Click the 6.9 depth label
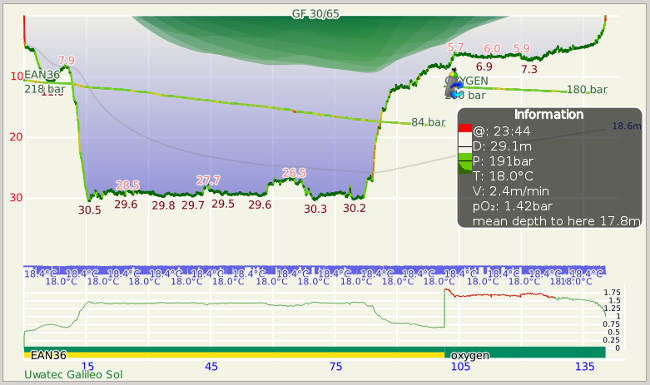 [x=484, y=66]
